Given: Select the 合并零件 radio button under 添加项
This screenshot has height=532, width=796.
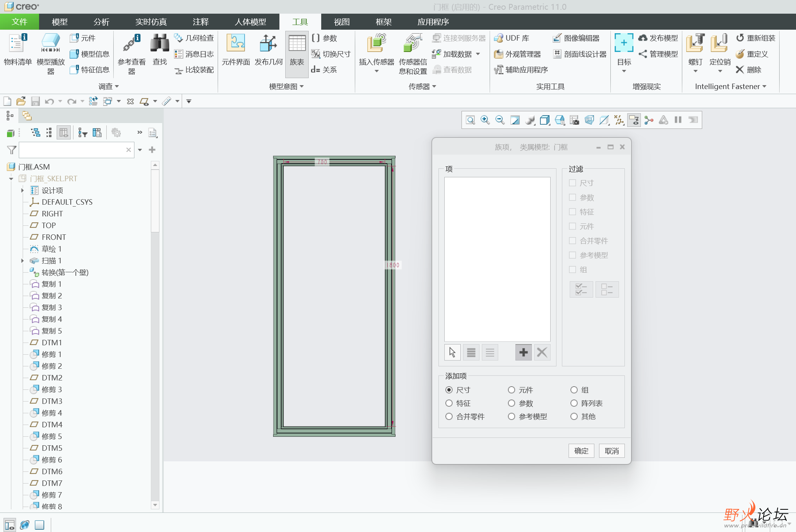Looking at the screenshot, I should tap(449, 416).
